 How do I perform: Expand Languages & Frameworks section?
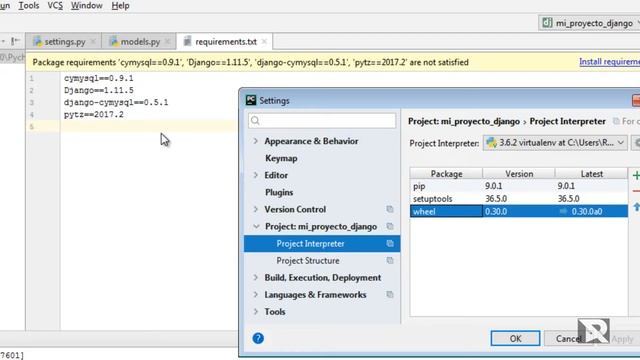256,295
